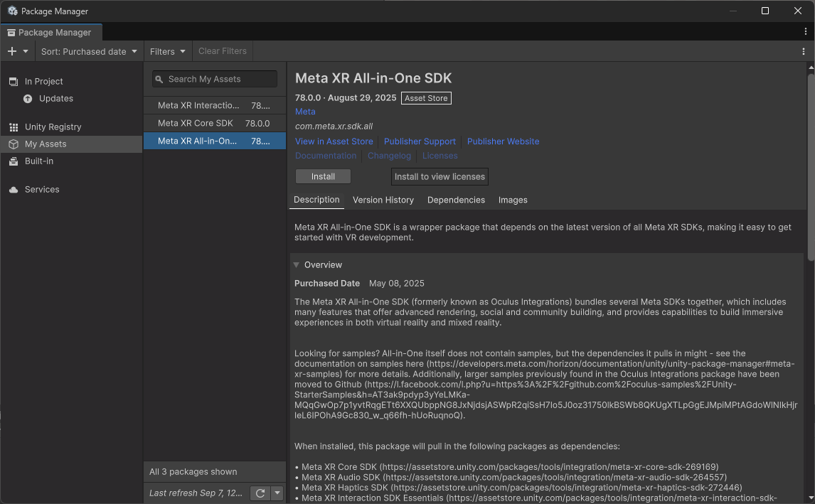The height and width of the screenshot is (504, 815).
Task: Click the Purchased Date May 08, 2025 value
Action: coord(396,284)
